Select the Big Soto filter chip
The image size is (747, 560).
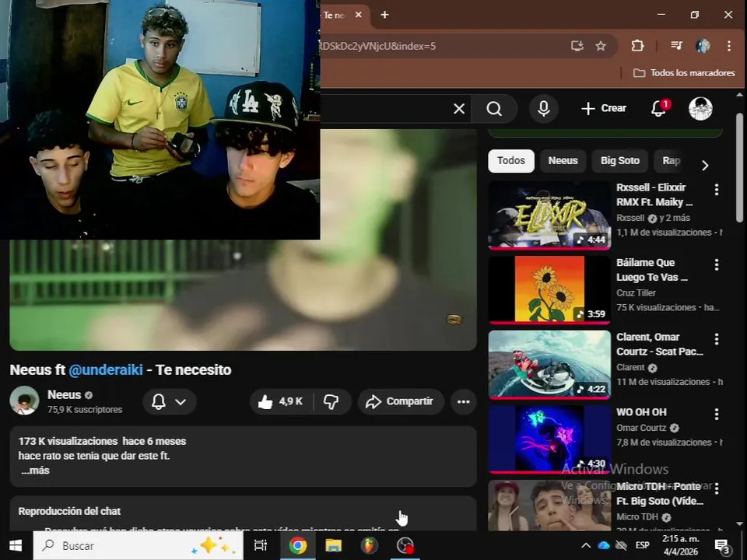point(620,161)
